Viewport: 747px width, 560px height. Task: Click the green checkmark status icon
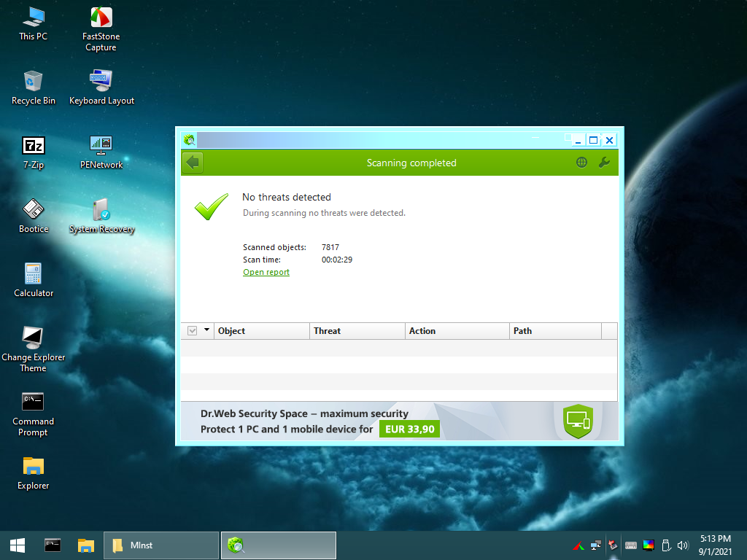[x=212, y=206]
